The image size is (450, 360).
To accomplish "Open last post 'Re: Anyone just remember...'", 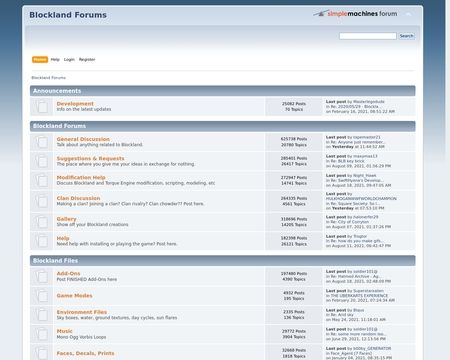I will (358, 142).
